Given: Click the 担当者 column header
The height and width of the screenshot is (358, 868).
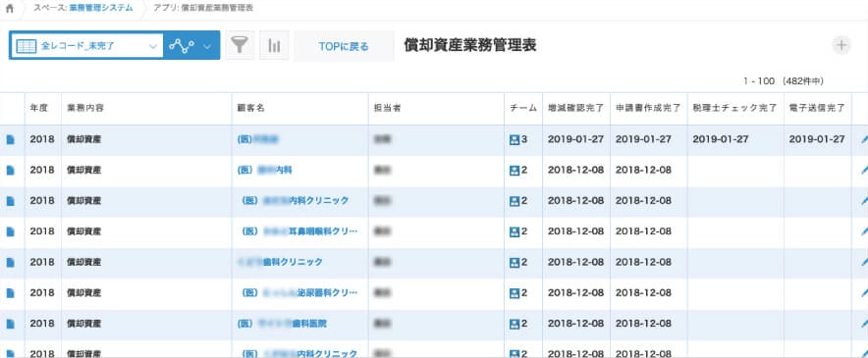Looking at the screenshot, I should (x=388, y=109).
